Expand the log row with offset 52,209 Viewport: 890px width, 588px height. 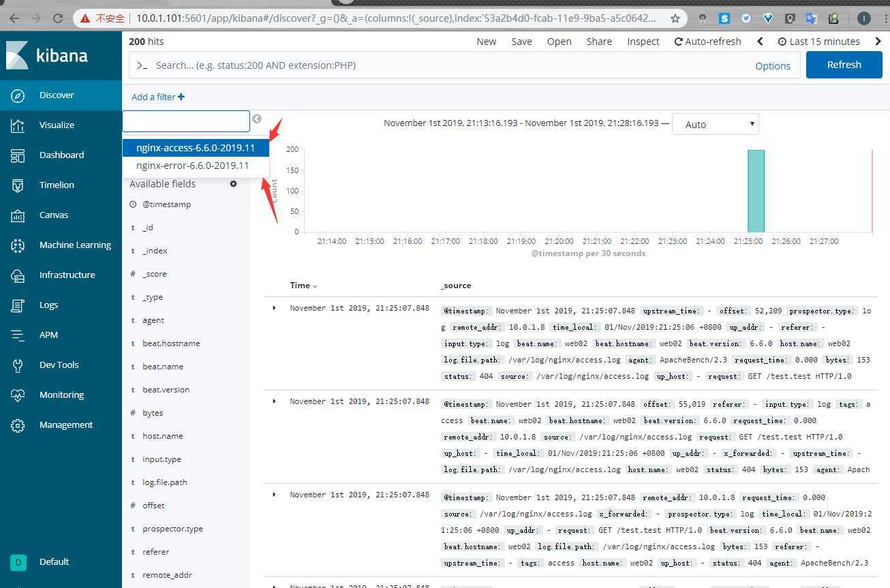point(274,308)
